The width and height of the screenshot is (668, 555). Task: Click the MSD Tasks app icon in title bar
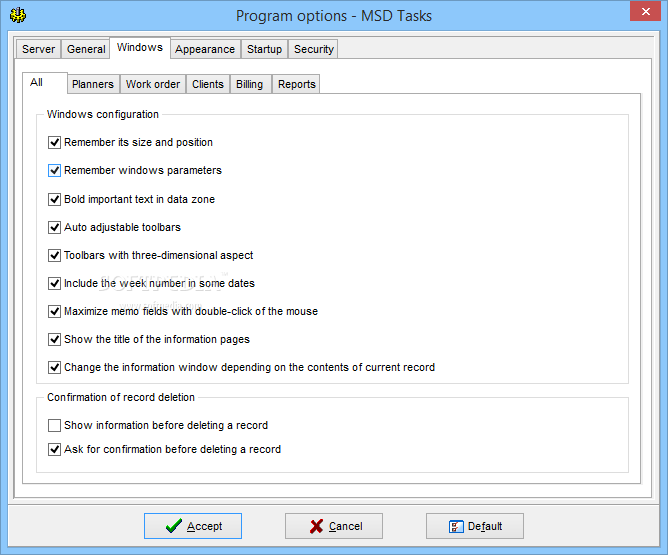(17, 15)
